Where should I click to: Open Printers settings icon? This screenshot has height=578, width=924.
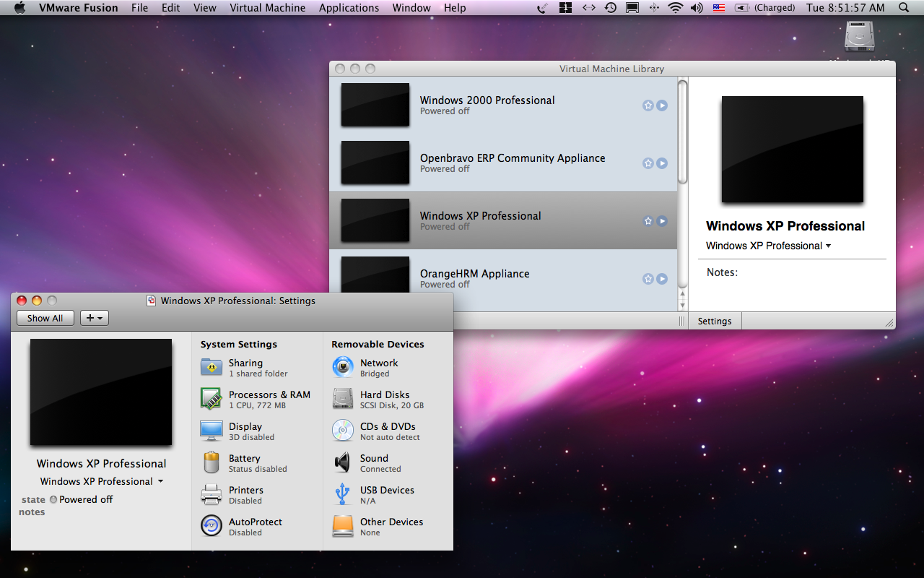point(212,494)
